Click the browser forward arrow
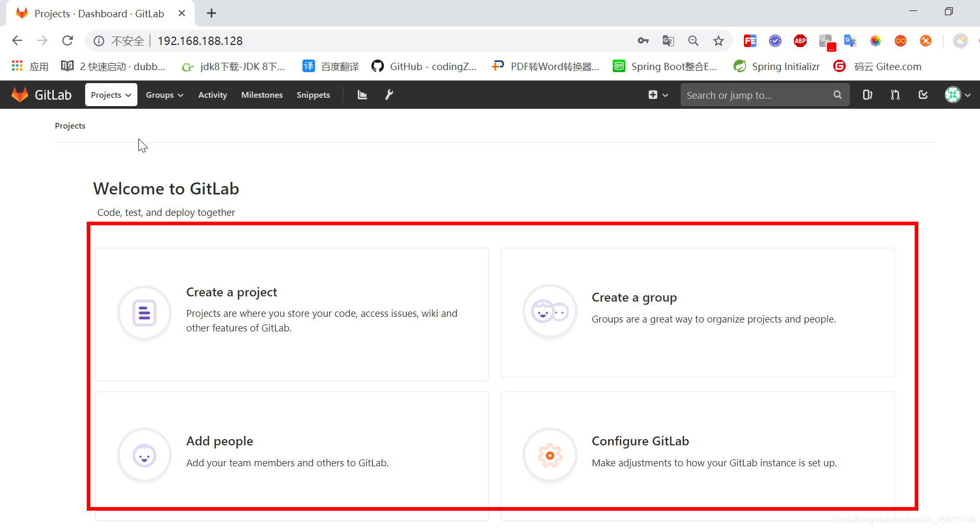 (42, 41)
